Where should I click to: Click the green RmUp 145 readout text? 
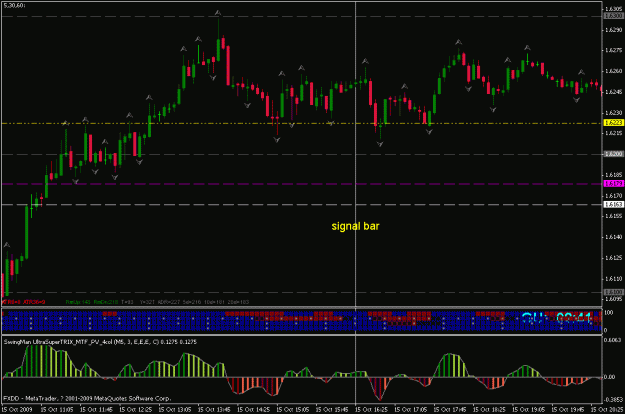coord(79,302)
